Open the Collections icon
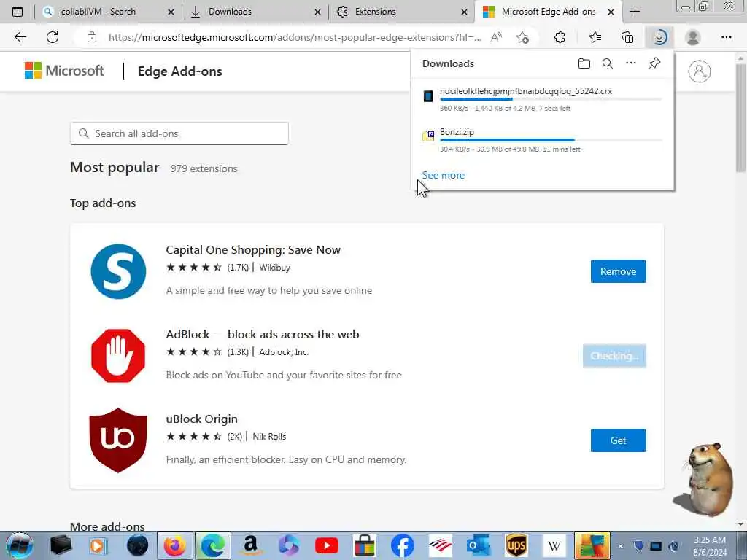Image resolution: width=747 pixels, height=560 pixels. [x=628, y=37]
